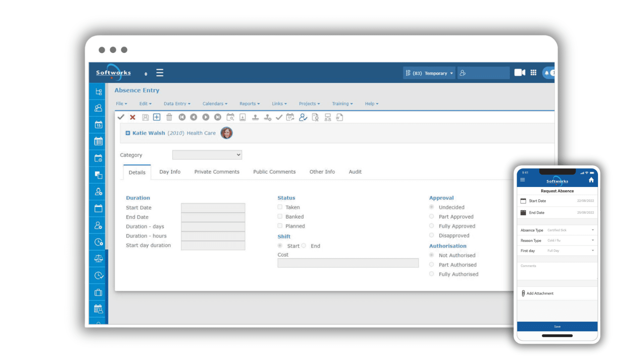Click the navigate previous record icon
The image size is (644, 362).
pyautogui.click(x=193, y=117)
